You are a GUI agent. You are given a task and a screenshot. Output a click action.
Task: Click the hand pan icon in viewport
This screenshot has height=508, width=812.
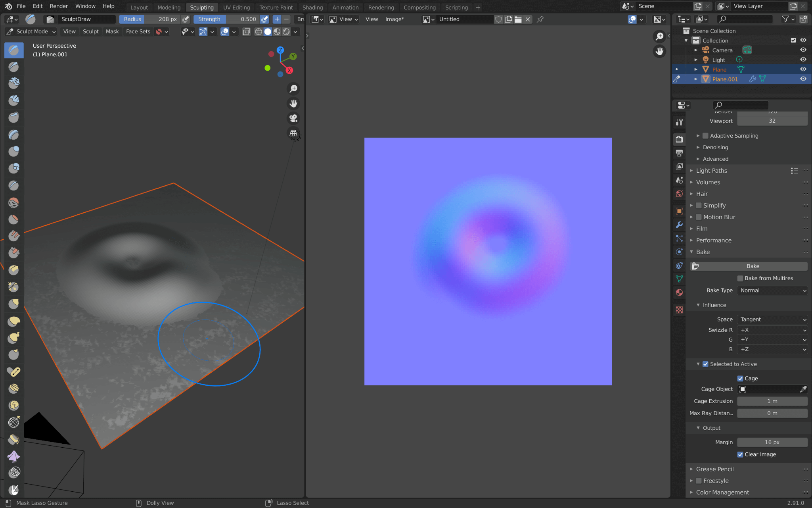click(293, 103)
